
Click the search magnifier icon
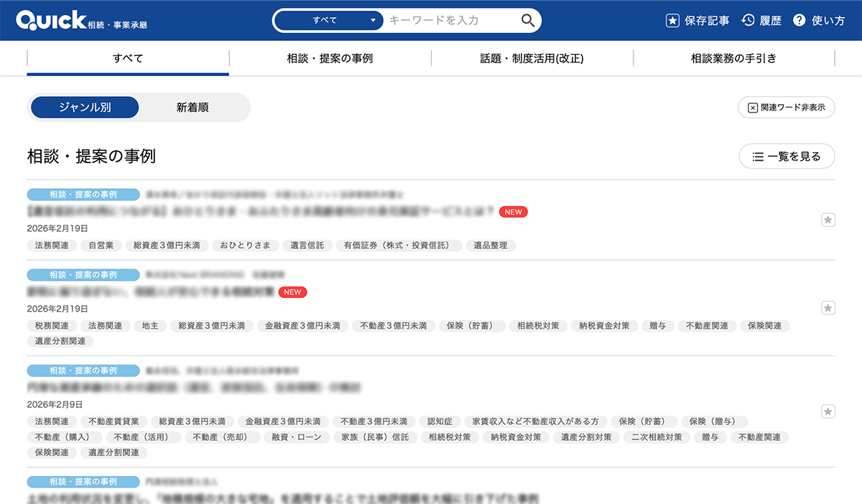[x=528, y=19]
